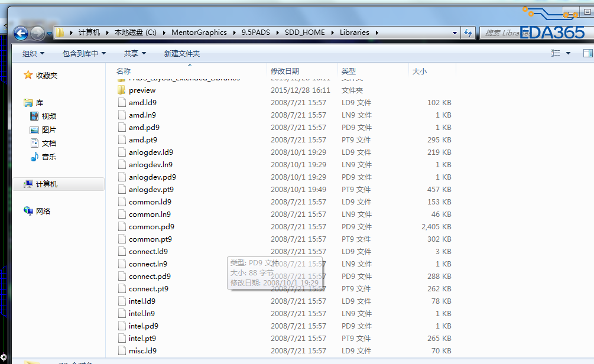Click the 457 KB size cell
594x364 pixels.
coord(439,189)
